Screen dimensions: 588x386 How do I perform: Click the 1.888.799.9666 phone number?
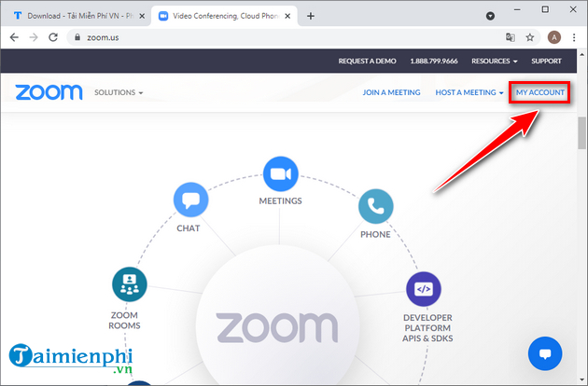pos(434,61)
